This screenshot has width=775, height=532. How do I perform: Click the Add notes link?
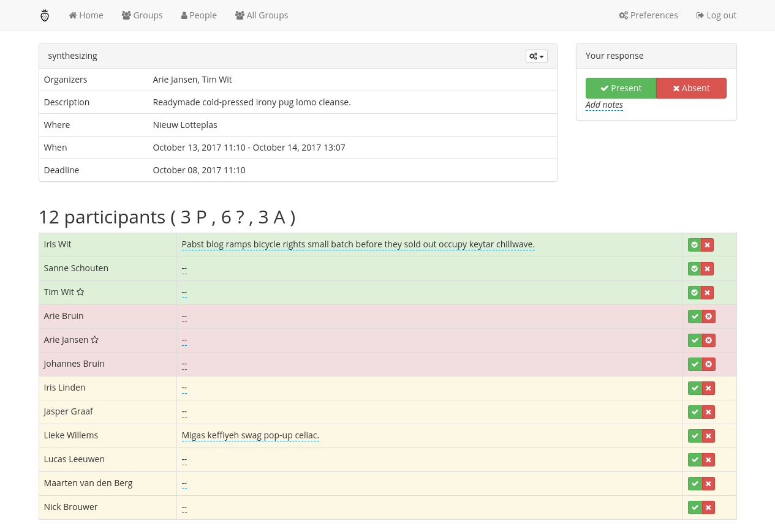click(604, 105)
